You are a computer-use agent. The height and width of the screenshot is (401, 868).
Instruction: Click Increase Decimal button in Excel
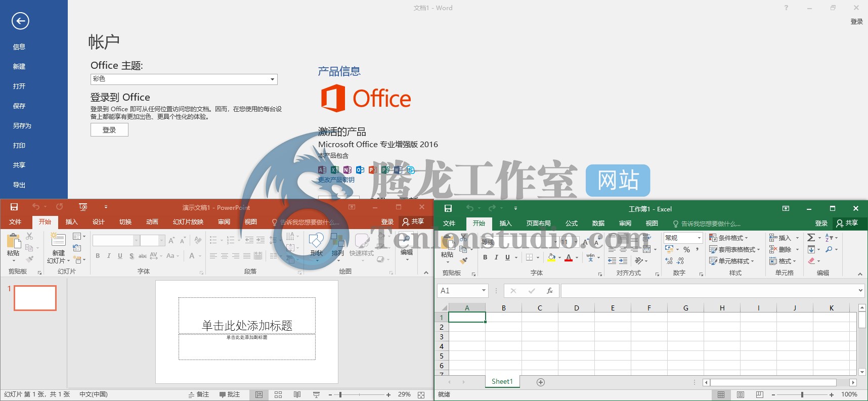669,261
